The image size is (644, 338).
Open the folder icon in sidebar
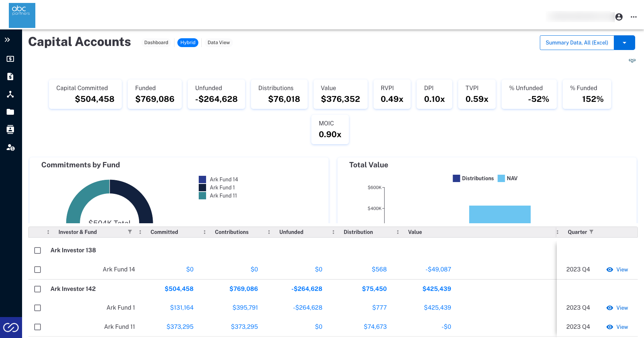10,112
